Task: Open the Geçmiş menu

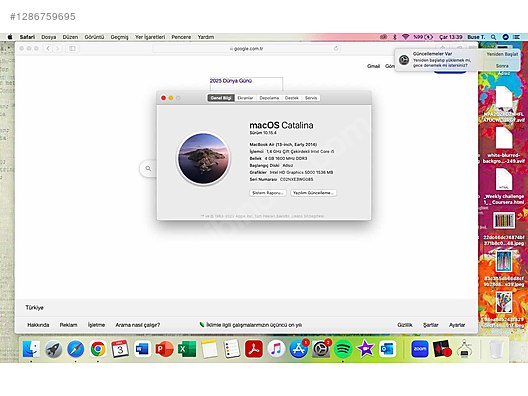Action: point(120,37)
